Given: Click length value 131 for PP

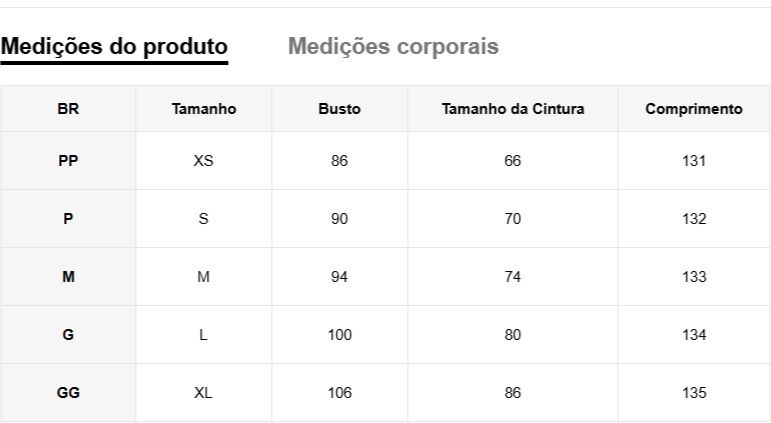Looking at the screenshot, I should pos(693,161).
